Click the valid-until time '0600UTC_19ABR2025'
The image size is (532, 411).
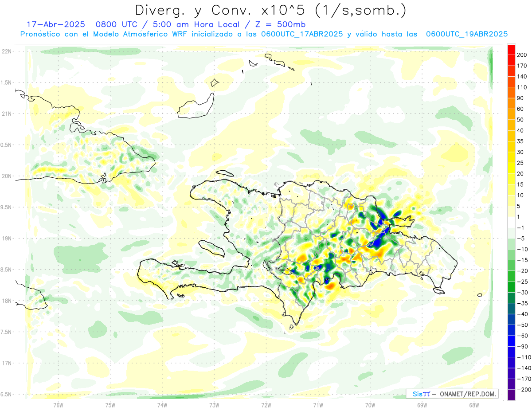[466, 34]
